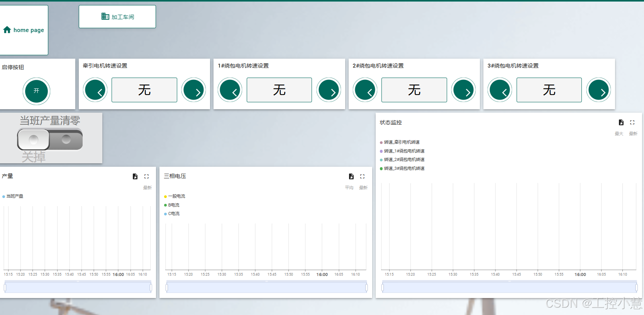Decrease 2#绕包电机转速设置 with left arrow
644x315 pixels.
[x=365, y=90]
